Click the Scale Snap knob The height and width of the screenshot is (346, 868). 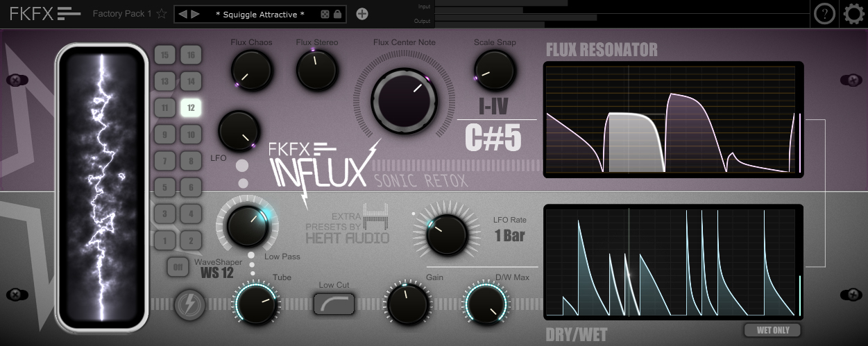tap(495, 71)
